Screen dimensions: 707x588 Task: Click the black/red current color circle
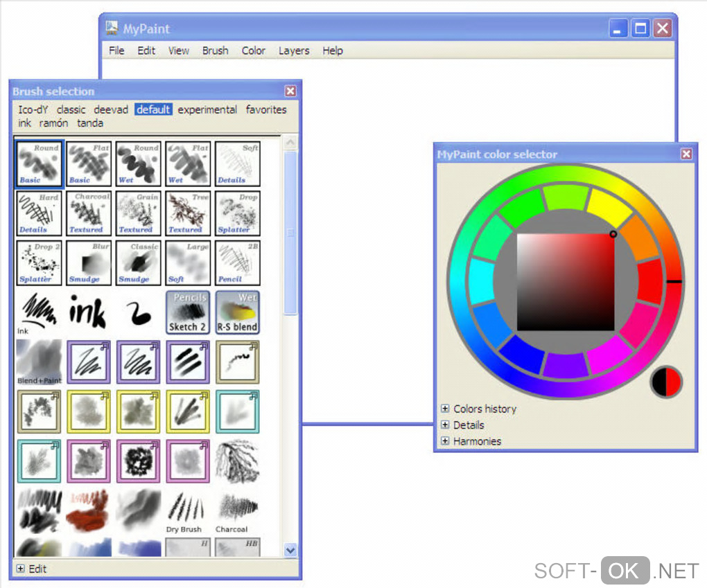666,382
